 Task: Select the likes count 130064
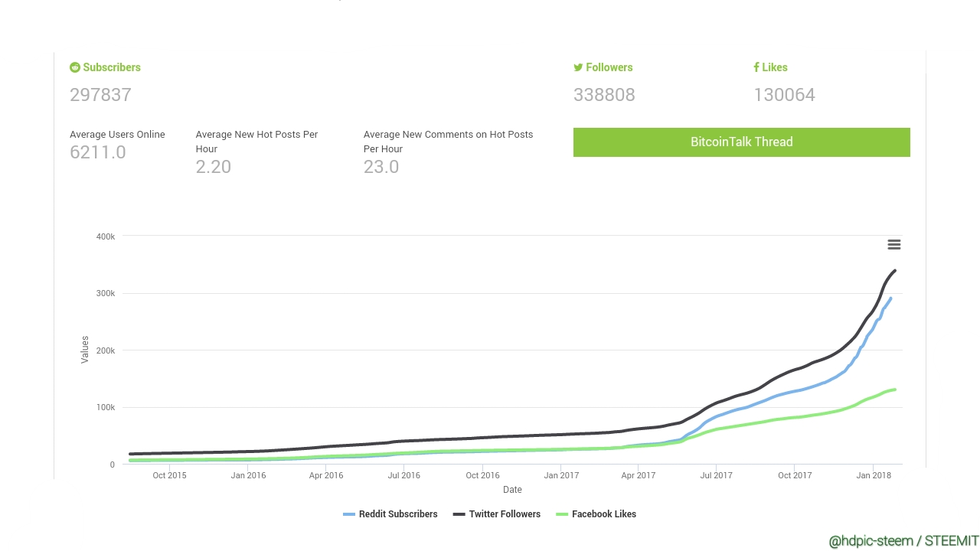(784, 95)
